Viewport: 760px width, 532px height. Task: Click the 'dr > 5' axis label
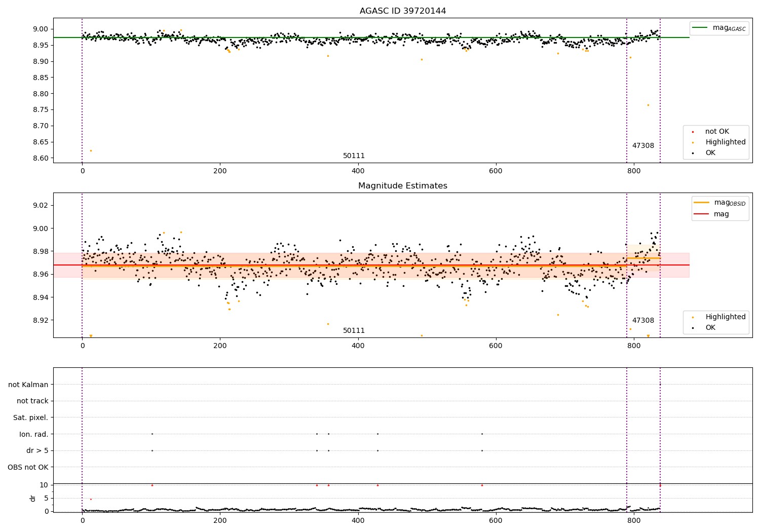click(37, 450)
